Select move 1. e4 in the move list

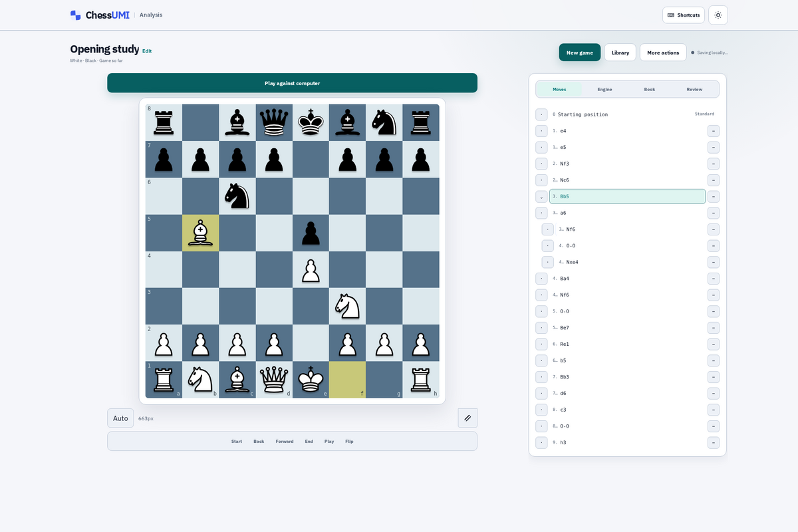(627, 131)
